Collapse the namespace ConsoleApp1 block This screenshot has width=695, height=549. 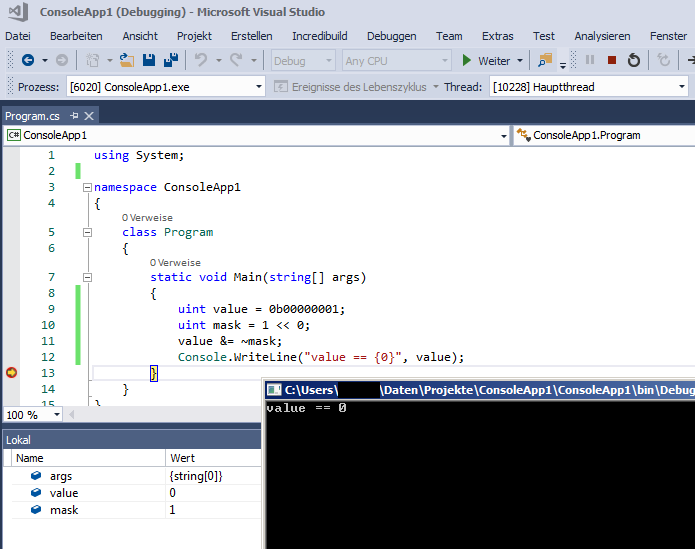[x=87, y=187]
